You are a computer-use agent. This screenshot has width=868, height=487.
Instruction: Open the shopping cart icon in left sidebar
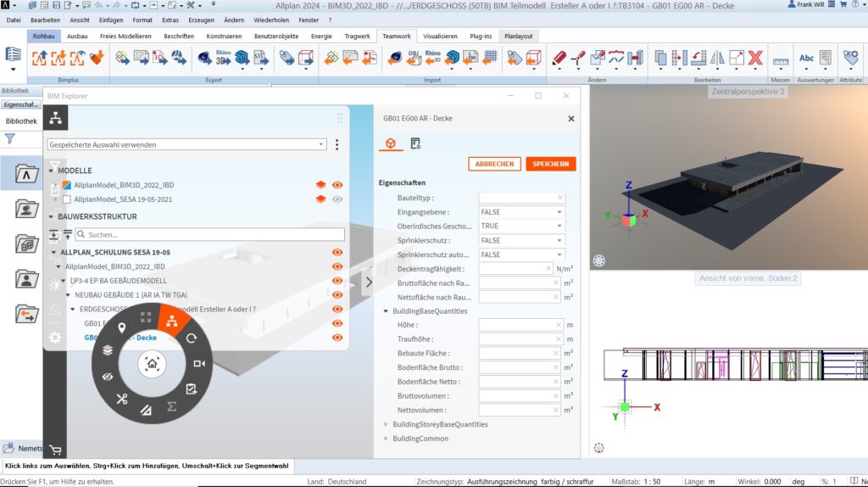(x=55, y=450)
